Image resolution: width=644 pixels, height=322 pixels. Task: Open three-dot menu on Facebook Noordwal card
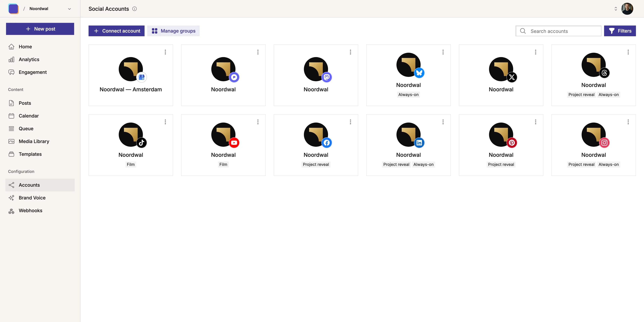[351, 122]
